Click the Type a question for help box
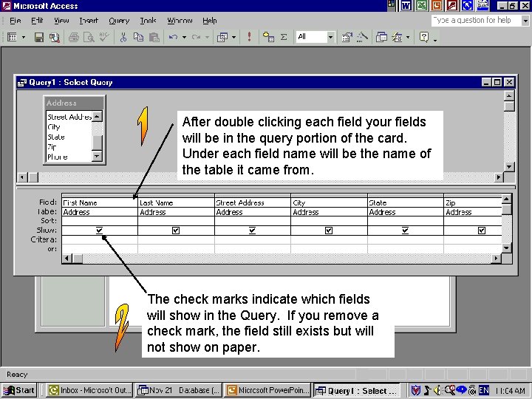This screenshot has width=532, height=399. coord(477,21)
